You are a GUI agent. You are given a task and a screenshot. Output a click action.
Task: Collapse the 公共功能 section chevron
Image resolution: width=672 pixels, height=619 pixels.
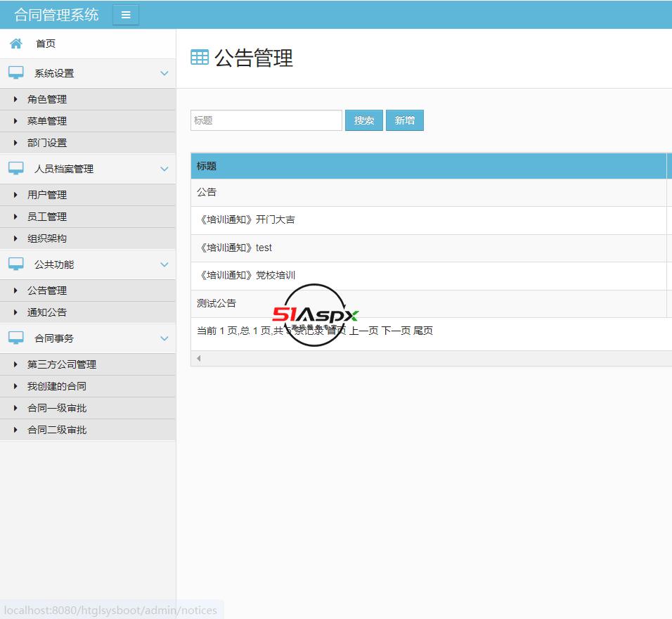click(164, 264)
